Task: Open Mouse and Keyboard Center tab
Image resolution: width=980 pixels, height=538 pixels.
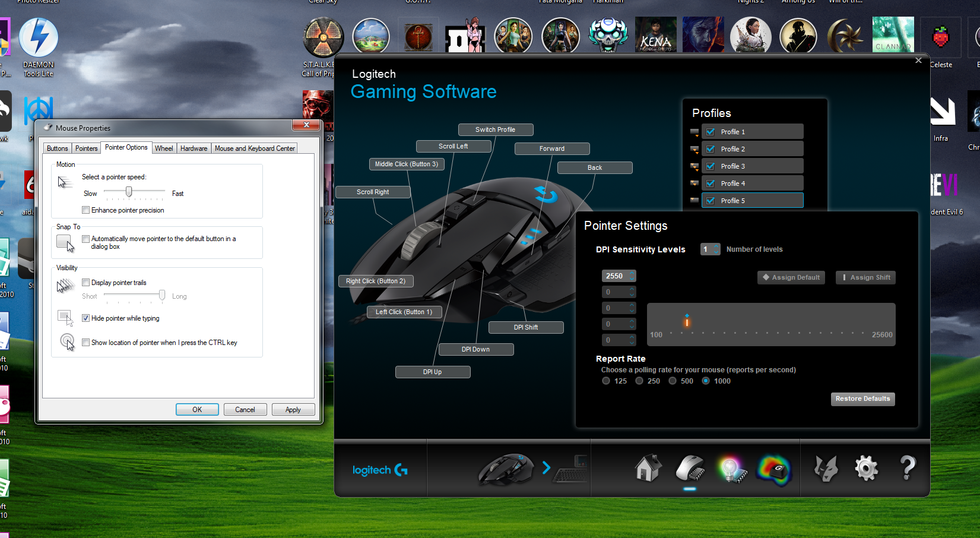Action: click(x=255, y=148)
